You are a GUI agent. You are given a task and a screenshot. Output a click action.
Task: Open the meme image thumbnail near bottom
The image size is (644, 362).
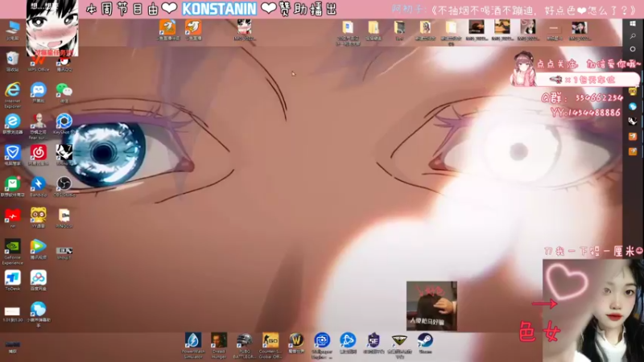point(431,306)
